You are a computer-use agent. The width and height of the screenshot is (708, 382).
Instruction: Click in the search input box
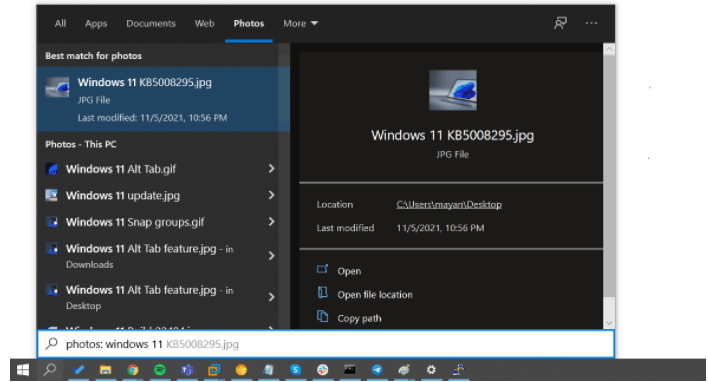326,344
